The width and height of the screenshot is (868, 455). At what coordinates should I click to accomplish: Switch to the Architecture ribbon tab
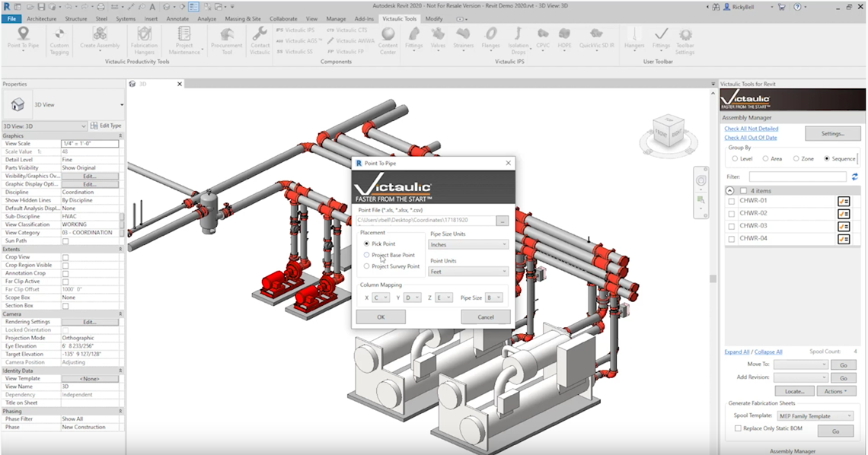(42, 19)
